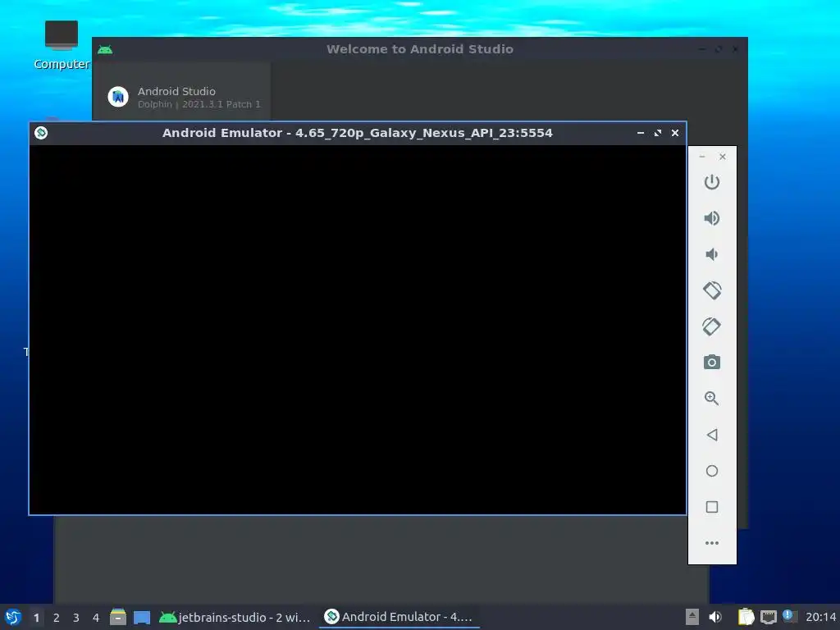Open the system tray volume control
This screenshot has width=840, height=630.
point(715,617)
